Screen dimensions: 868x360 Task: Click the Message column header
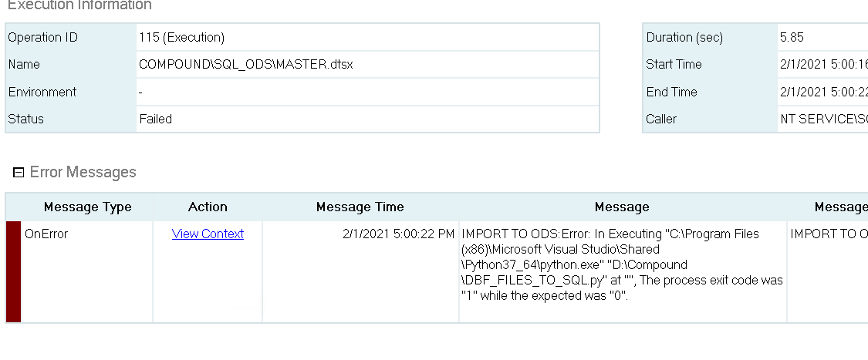(x=622, y=207)
